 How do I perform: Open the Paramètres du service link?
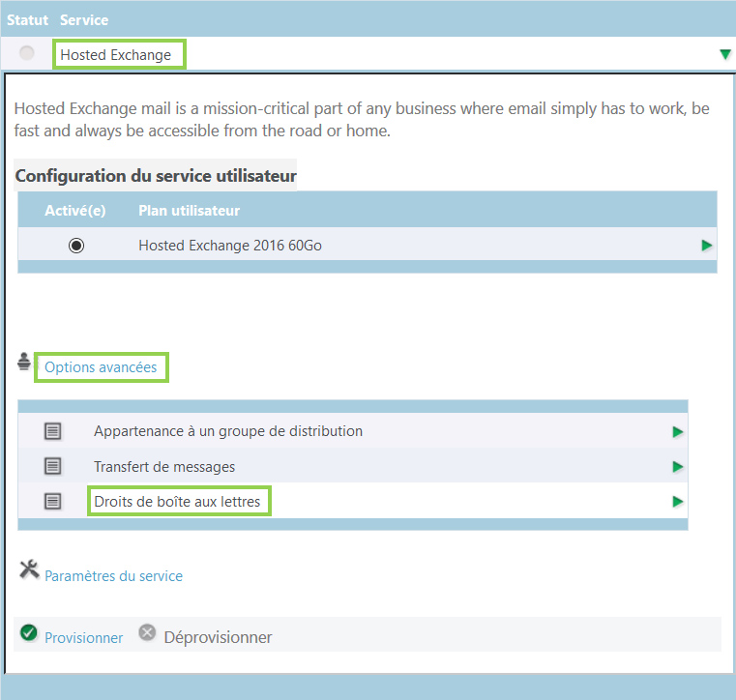(113, 575)
